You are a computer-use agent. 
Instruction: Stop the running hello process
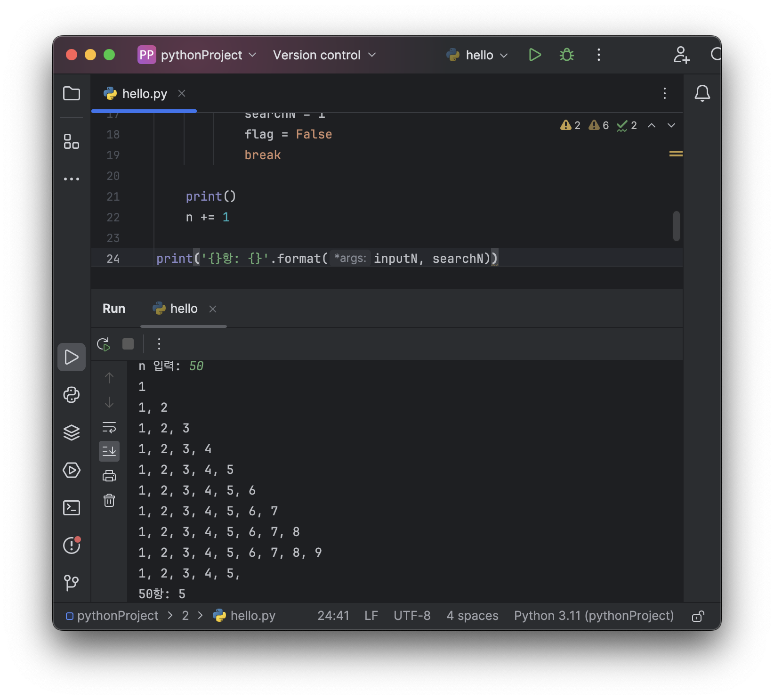click(128, 344)
